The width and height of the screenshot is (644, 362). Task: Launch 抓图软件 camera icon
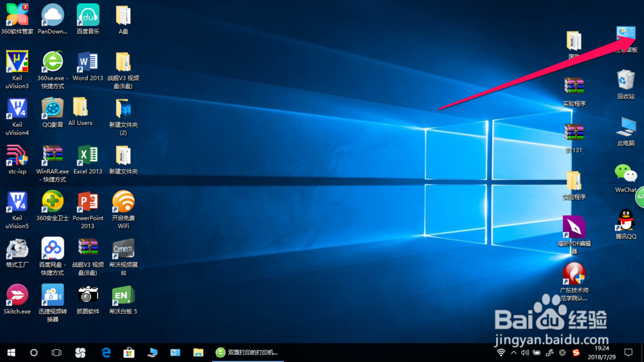point(88,296)
